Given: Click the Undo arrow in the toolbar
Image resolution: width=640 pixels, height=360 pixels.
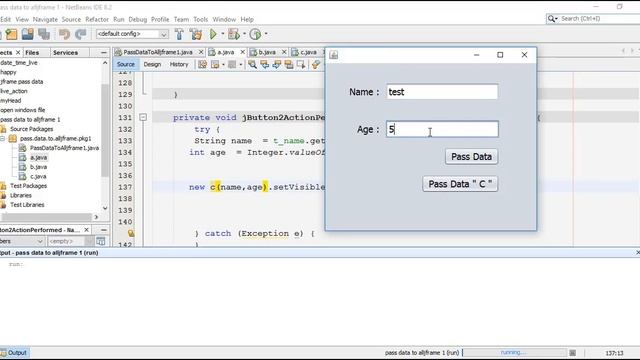Looking at the screenshot, I should (x=64, y=34).
